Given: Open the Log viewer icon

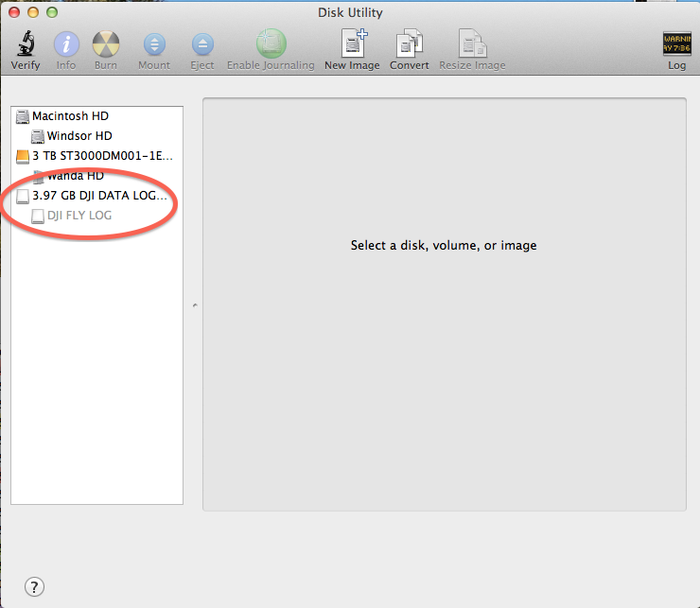Looking at the screenshot, I should pyautogui.click(x=676, y=43).
